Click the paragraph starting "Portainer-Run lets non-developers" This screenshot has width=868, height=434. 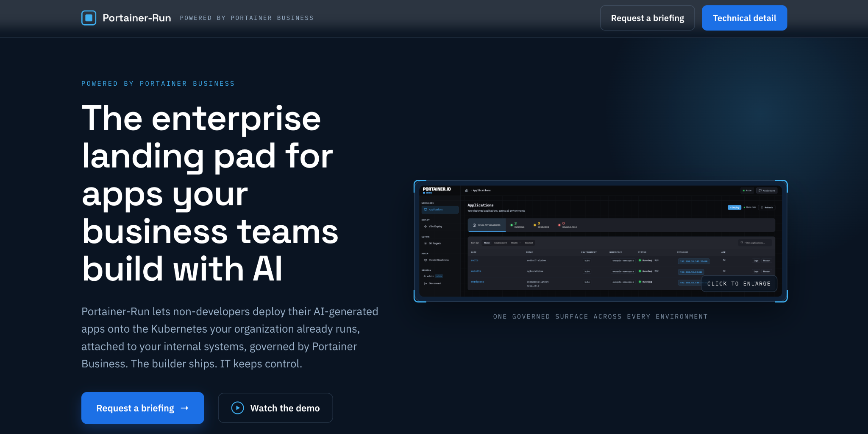point(230,338)
